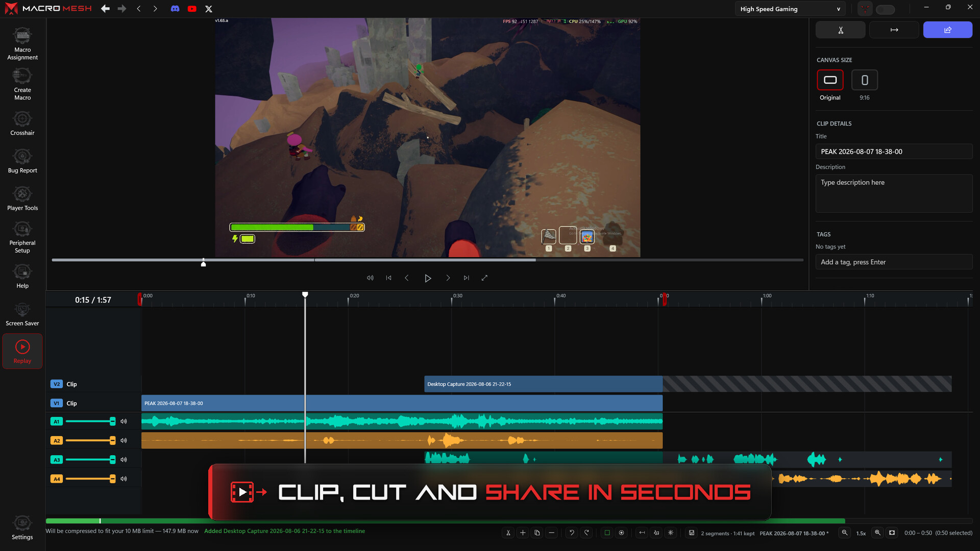
Task: Skip to the end of the clip
Action: click(x=467, y=278)
